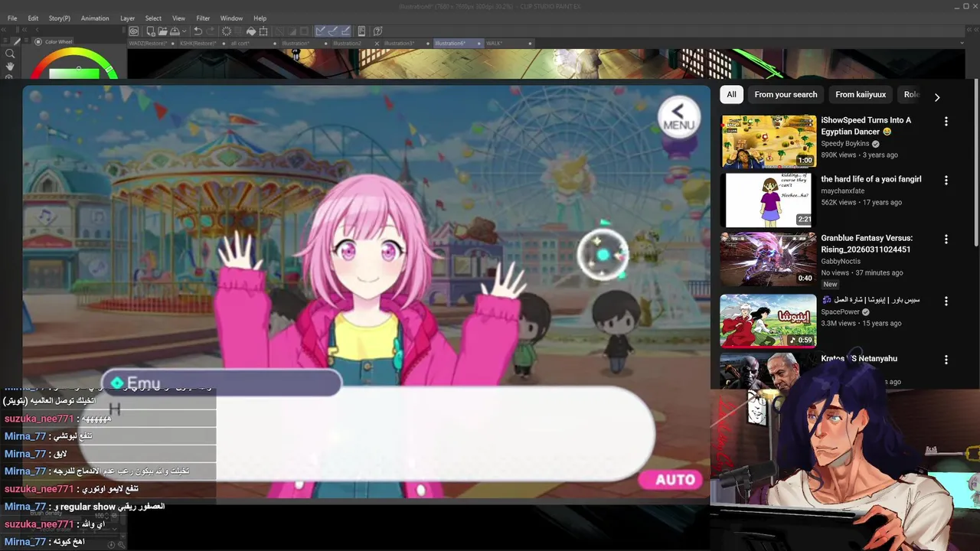Pick green shade in color wheel square
This screenshot has height=551, width=980.
[74, 73]
